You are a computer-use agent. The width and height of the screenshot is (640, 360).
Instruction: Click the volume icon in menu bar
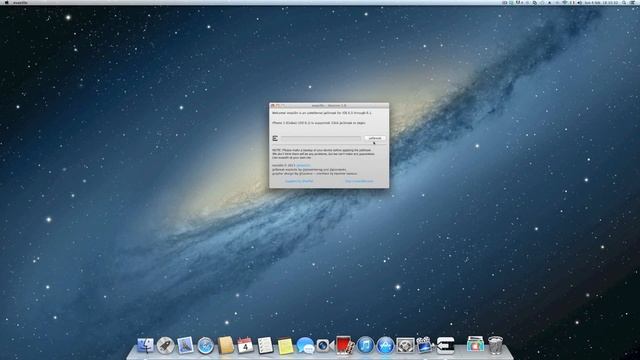coord(579,2)
